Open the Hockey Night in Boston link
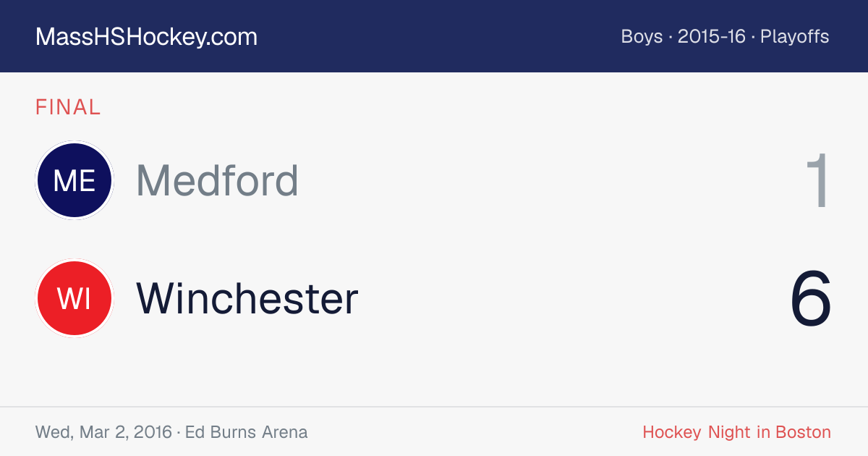This screenshot has width=868, height=456. pos(736,432)
